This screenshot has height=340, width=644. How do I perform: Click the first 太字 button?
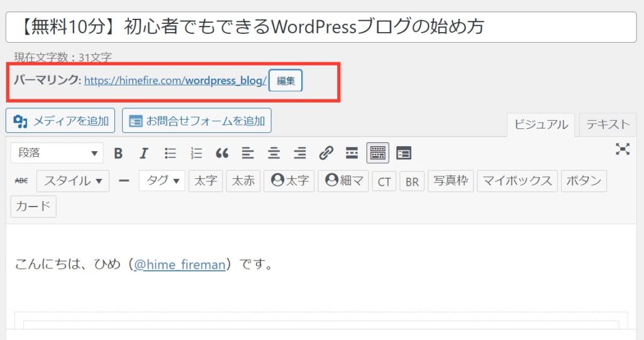click(206, 181)
